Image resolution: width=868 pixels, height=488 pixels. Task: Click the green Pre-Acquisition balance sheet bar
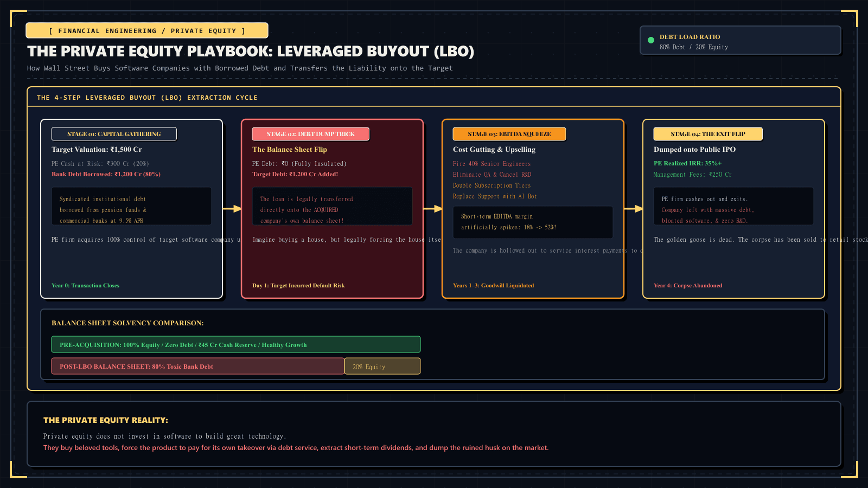coord(236,344)
